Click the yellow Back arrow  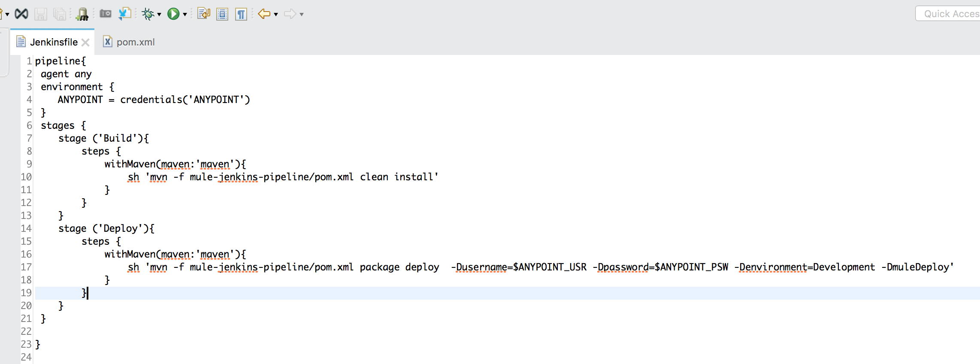(264, 14)
